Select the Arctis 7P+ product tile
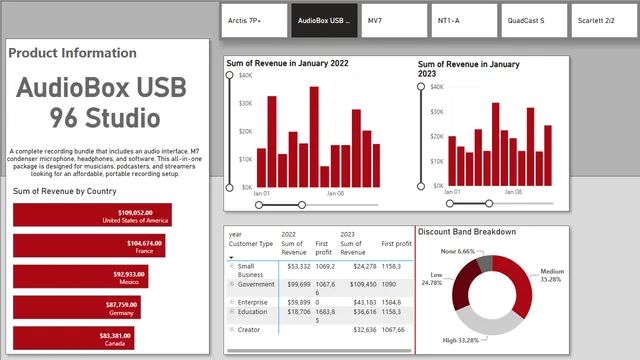This screenshot has height=360, width=640. [254, 21]
